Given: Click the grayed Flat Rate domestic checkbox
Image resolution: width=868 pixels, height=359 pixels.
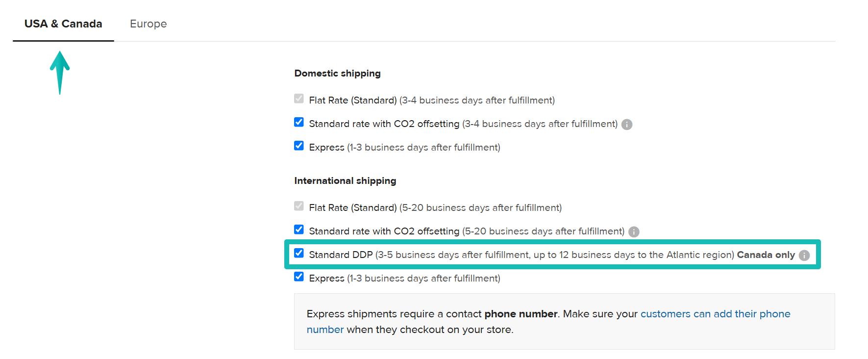Looking at the screenshot, I should 299,99.
